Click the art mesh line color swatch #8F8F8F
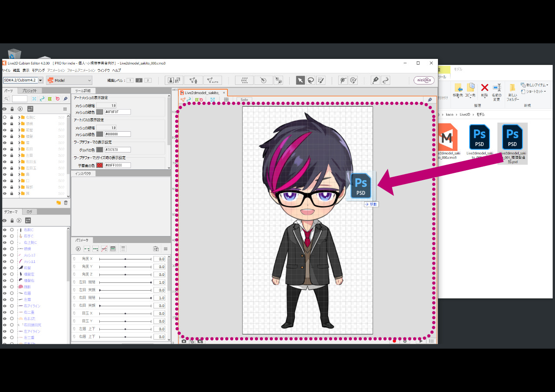This screenshot has width=555, height=392. click(100, 112)
